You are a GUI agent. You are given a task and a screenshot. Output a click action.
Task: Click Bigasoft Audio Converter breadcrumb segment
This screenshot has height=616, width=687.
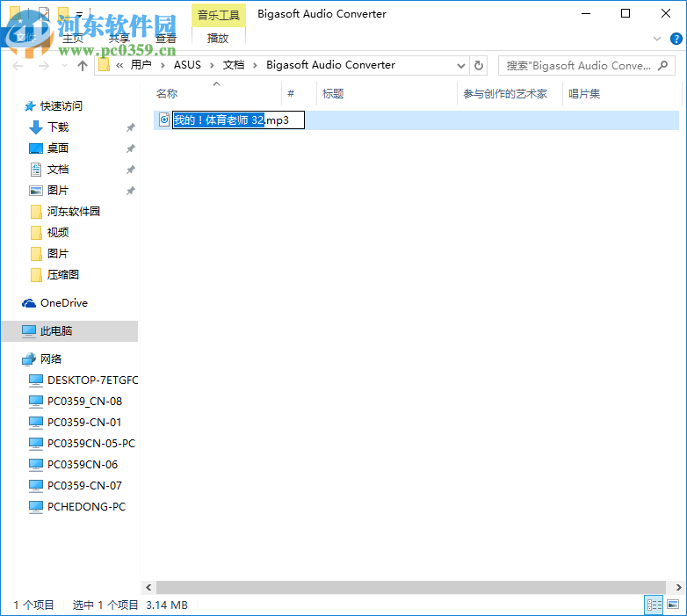pyautogui.click(x=331, y=65)
